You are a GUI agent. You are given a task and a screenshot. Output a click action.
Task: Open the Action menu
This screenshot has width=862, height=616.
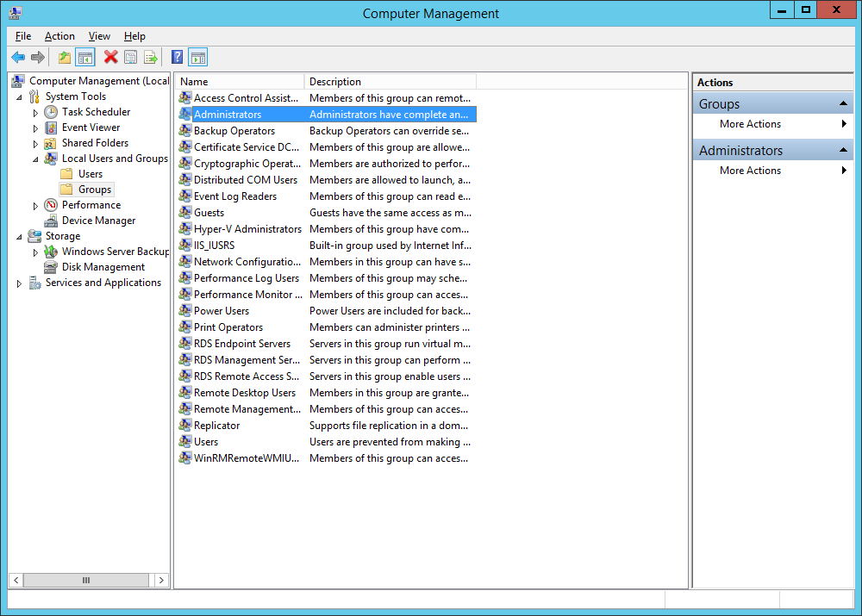(59, 36)
